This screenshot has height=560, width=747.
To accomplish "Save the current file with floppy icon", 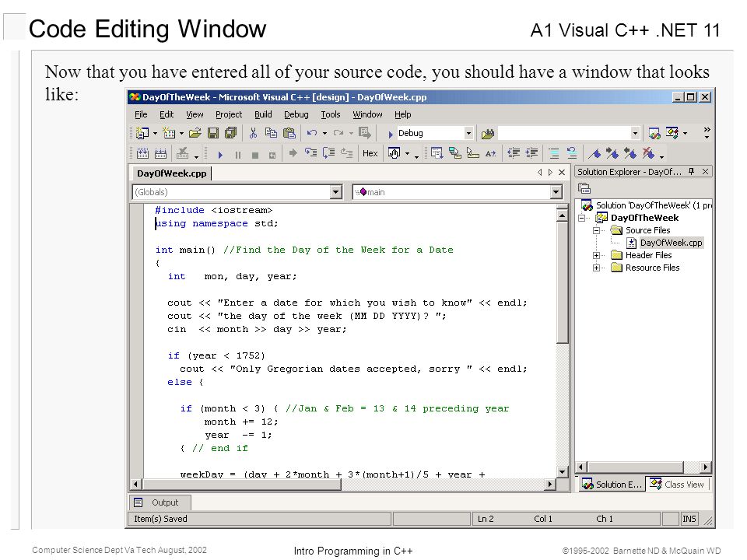I will click(x=213, y=133).
